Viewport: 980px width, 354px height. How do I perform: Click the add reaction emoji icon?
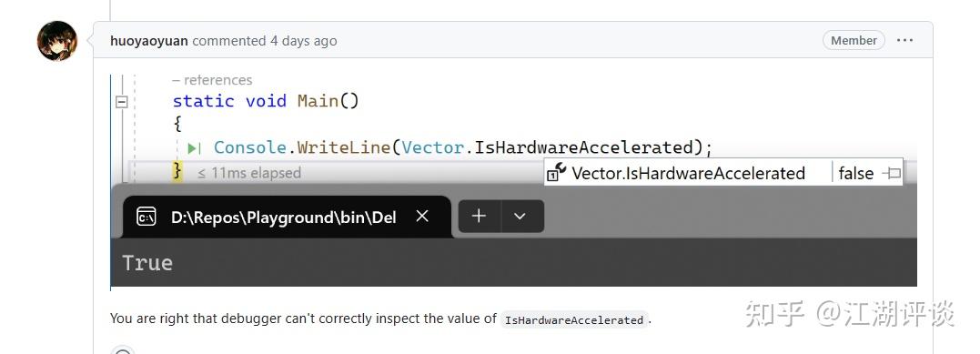[x=123, y=351]
